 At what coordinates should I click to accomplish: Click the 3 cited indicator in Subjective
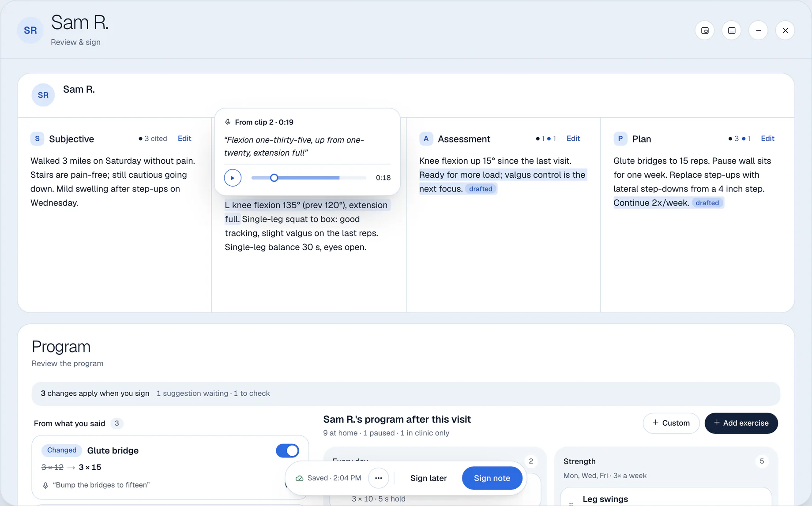point(153,139)
